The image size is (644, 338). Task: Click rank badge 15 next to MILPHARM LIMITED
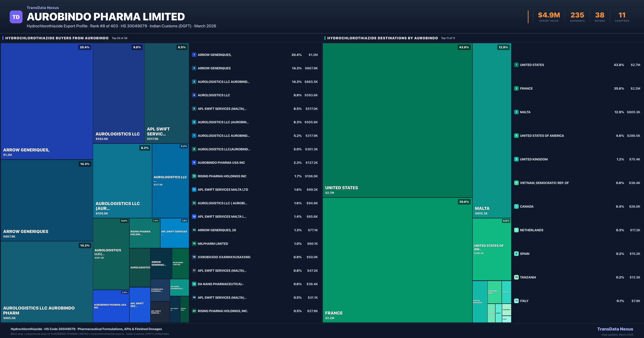(194, 243)
